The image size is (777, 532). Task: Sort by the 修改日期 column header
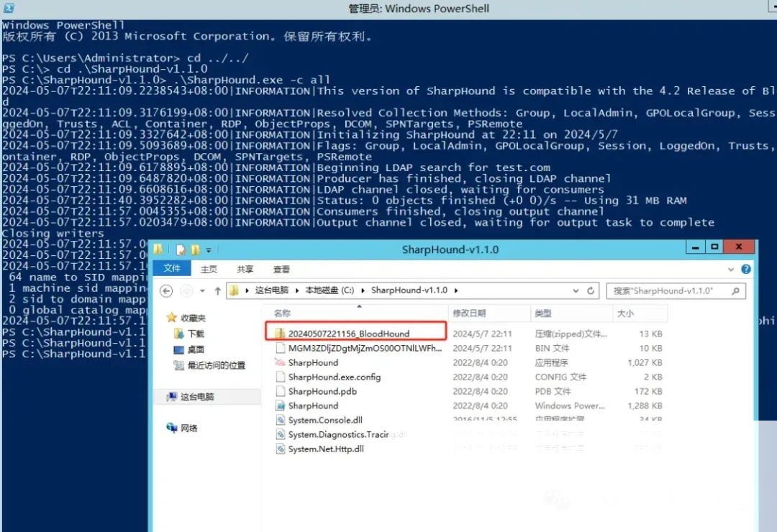pyautogui.click(x=469, y=313)
